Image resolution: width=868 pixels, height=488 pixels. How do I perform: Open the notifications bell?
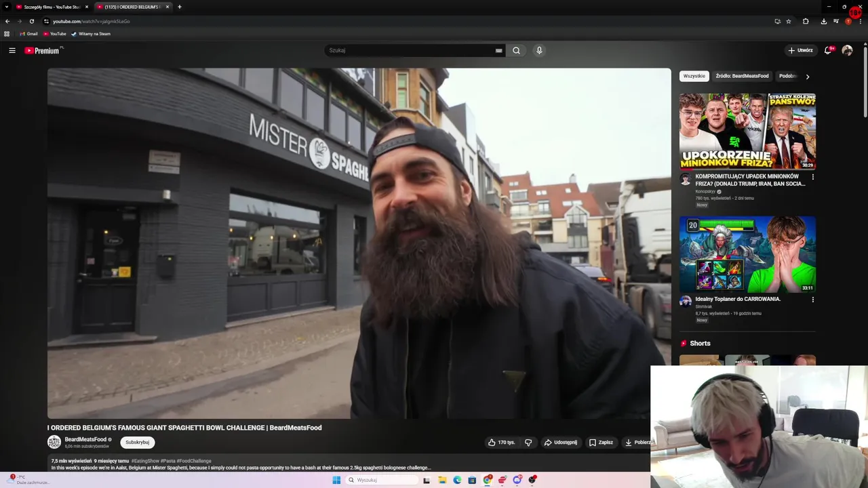(x=828, y=50)
